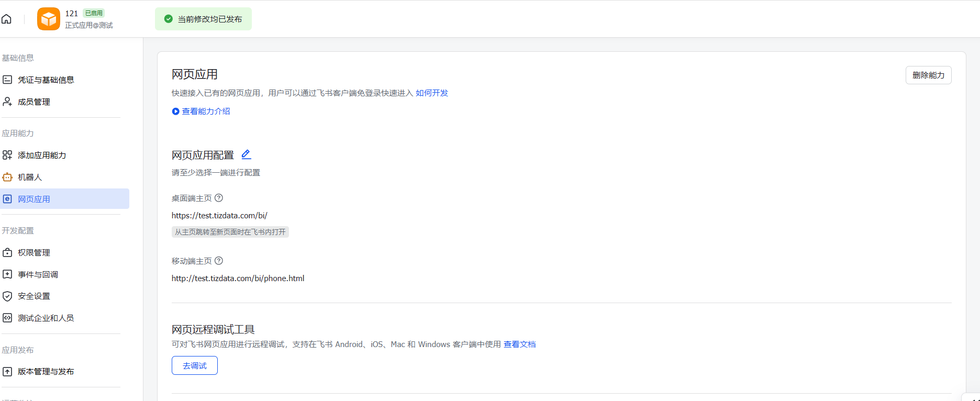Image resolution: width=980 pixels, height=401 pixels.
Task: Open 事件与回调 settings
Action: 38,274
